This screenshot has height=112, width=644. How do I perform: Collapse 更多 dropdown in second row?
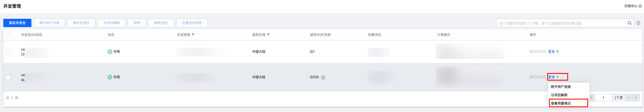553,77
